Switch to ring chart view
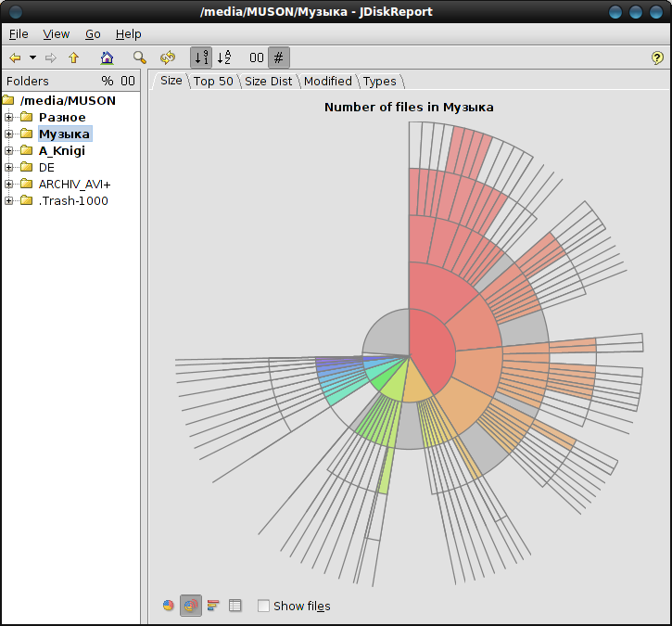This screenshot has height=626, width=672. (191, 606)
